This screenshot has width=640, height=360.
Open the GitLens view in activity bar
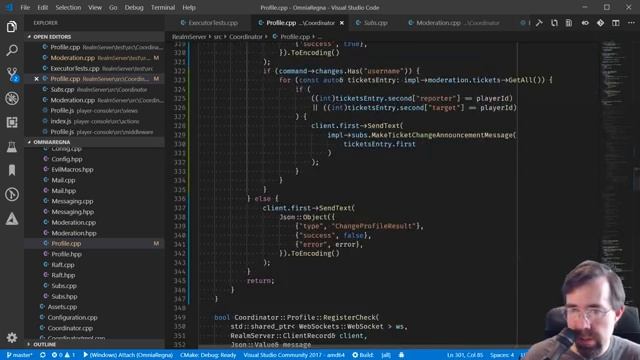click(x=12, y=194)
